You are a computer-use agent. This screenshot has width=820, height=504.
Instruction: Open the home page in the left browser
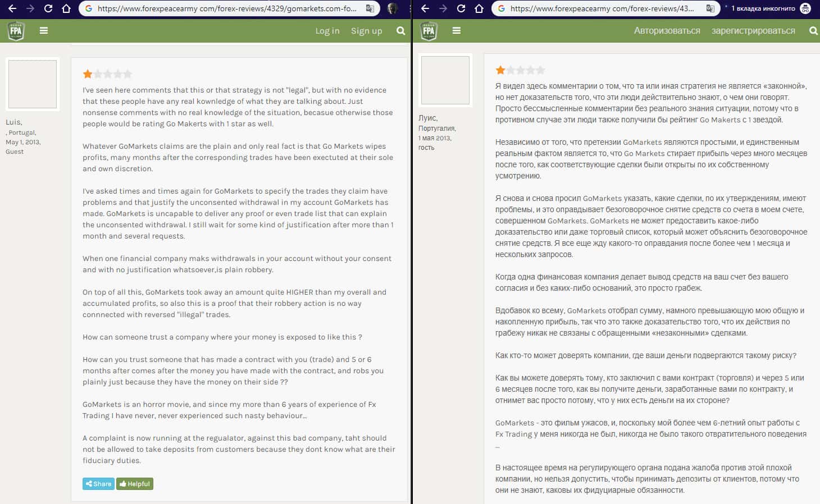(66, 8)
